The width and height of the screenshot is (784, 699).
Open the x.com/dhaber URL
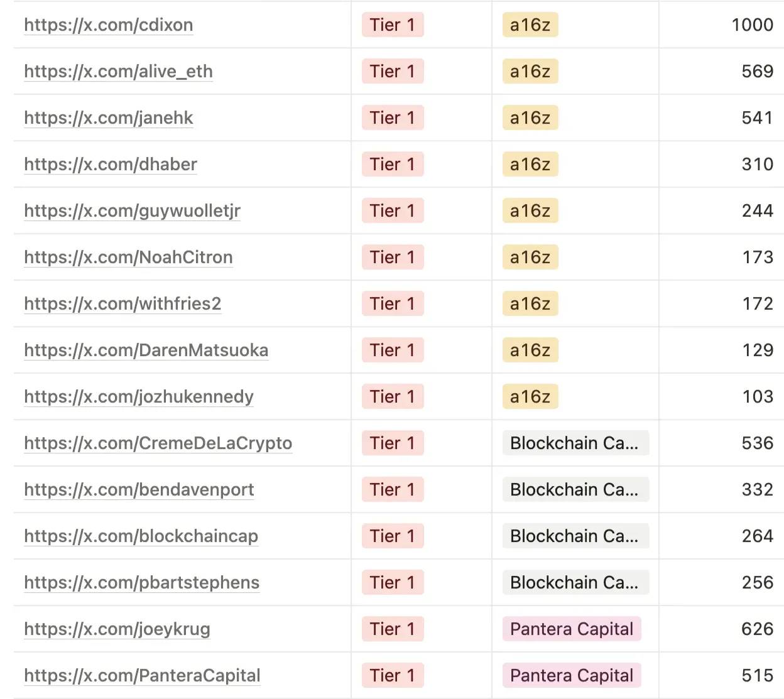110,165
